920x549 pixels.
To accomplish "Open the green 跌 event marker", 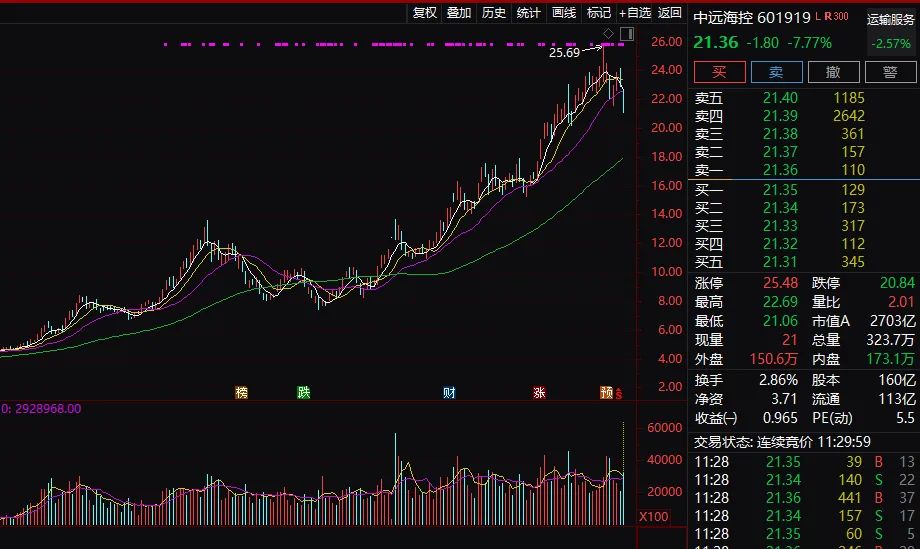I will tap(303, 392).
